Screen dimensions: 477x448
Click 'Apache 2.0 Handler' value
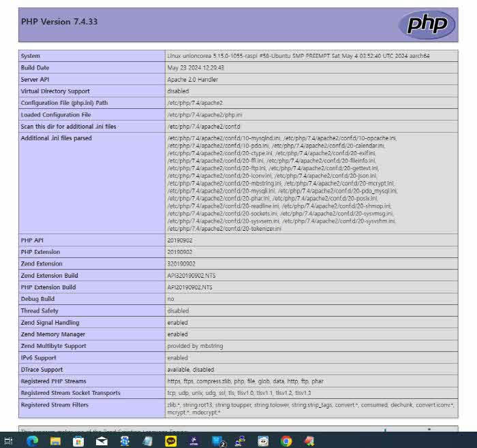pyautogui.click(x=193, y=80)
